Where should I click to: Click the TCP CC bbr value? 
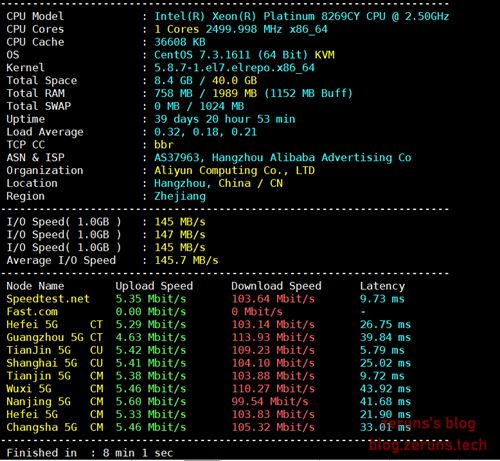pyautogui.click(x=164, y=145)
